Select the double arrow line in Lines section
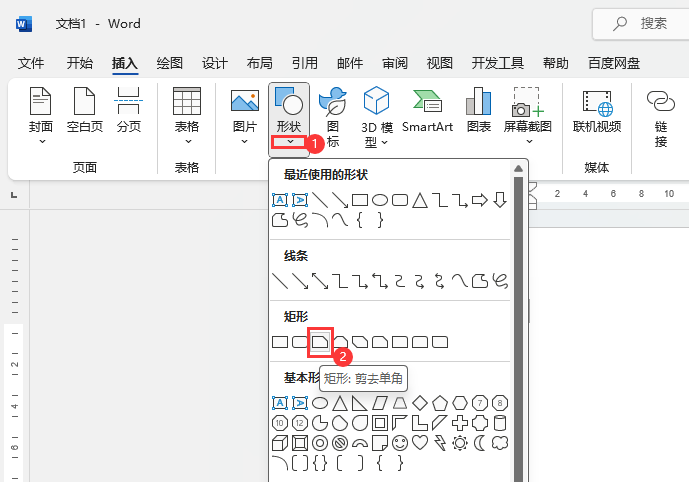This screenshot has height=482, width=689. pyautogui.click(x=320, y=281)
